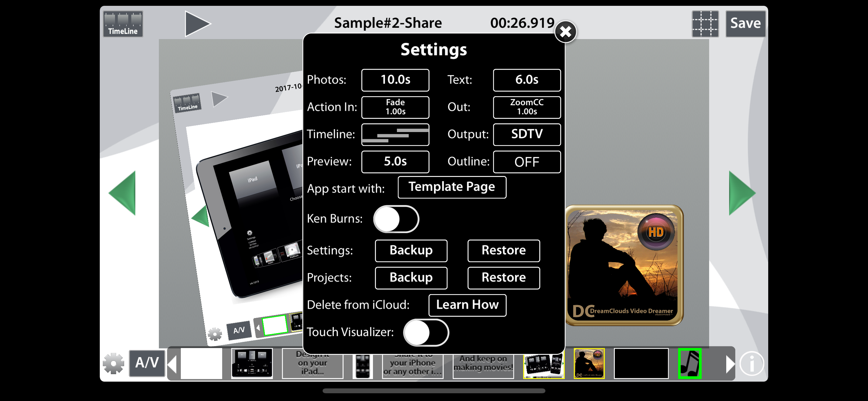Go to previous slide with green left arrow
868x401 pixels.
pyautogui.click(x=122, y=193)
